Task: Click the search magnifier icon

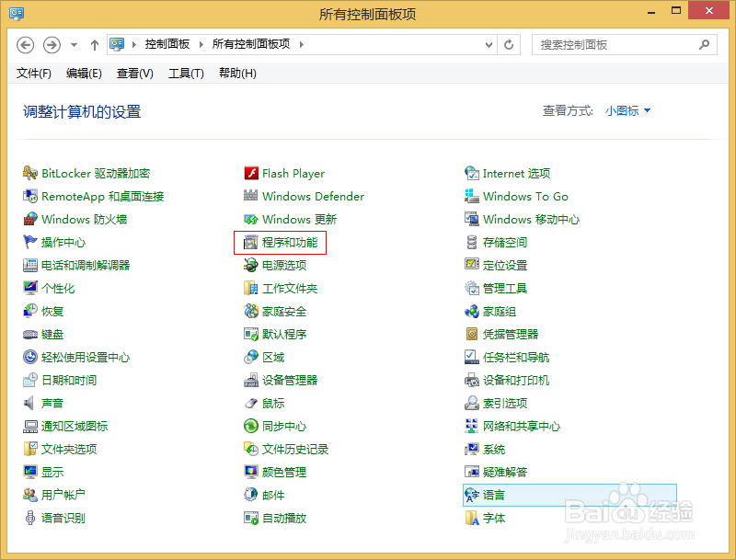Action: coord(704,44)
